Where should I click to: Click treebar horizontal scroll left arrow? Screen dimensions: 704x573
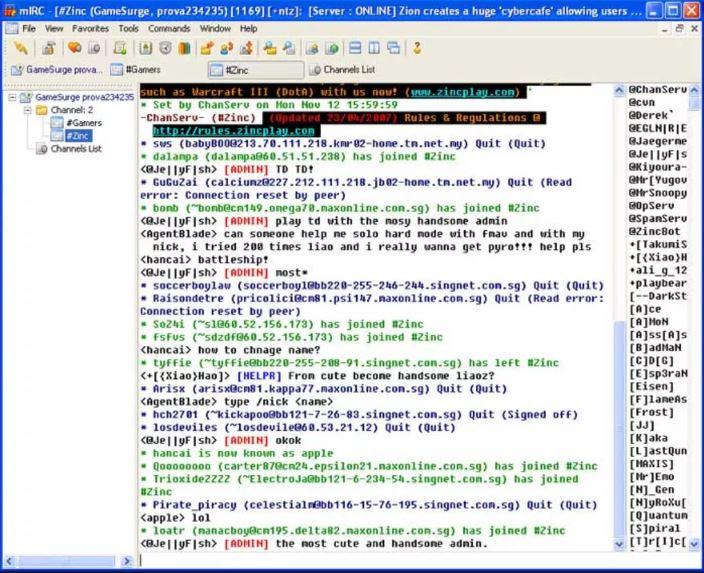pos(9,561)
